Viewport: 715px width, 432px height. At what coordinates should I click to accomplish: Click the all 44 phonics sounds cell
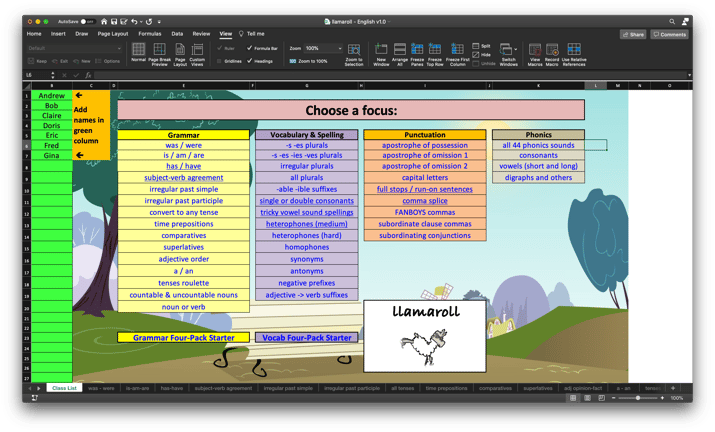click(539, 145)
